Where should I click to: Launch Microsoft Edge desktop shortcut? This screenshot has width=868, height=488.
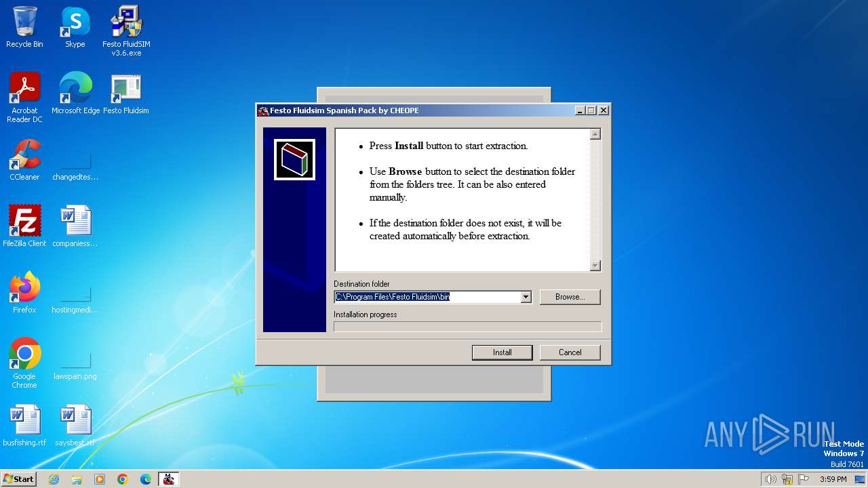tap(75, 94)
